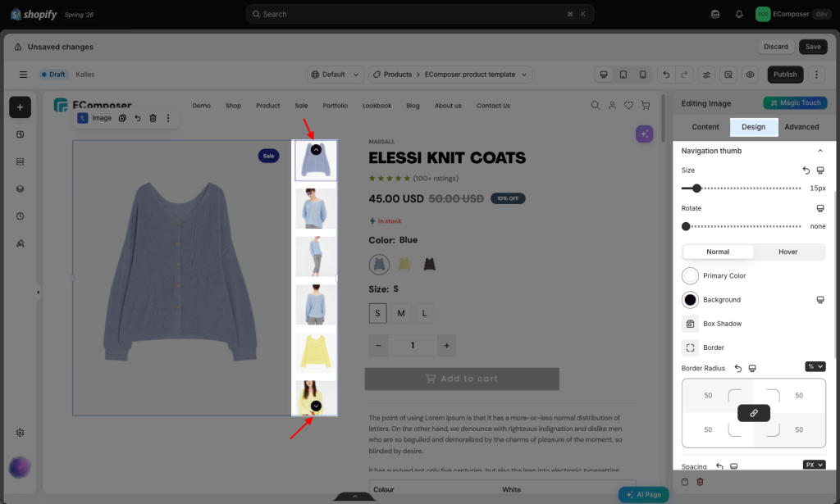Switch to the Advanced tab
840x504 pixels.
[801, 127]
